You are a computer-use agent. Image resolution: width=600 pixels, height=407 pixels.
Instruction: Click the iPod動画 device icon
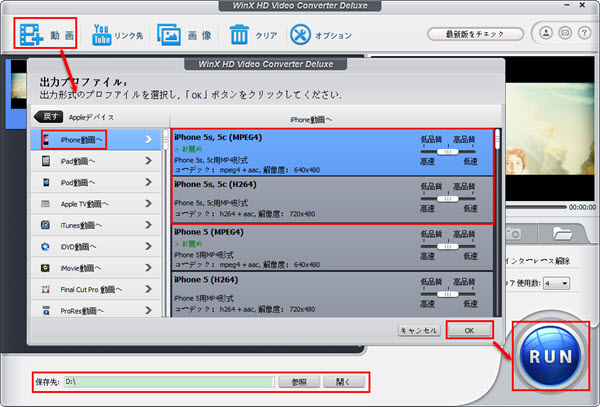tap(46, 182)
